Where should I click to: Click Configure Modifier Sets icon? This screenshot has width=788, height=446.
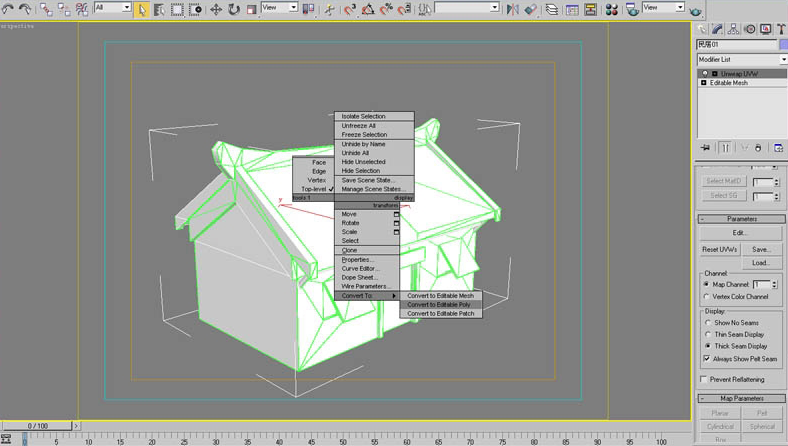click(x=778, y=148)
